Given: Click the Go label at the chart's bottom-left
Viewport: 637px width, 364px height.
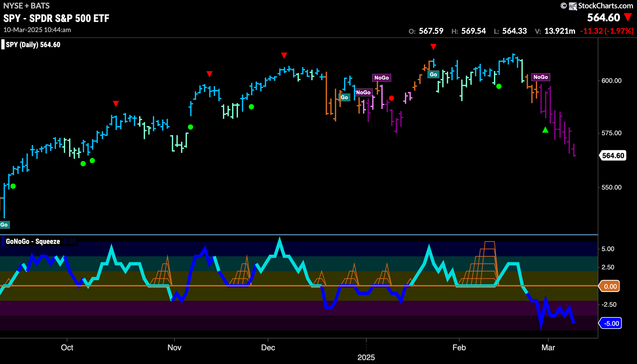Looking at the screenshot, I should tap(4, 225).
